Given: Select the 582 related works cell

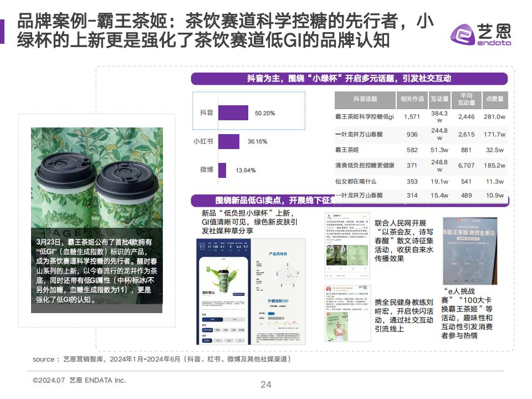Looking at the screenshot, I should click(x=412, y=150).
